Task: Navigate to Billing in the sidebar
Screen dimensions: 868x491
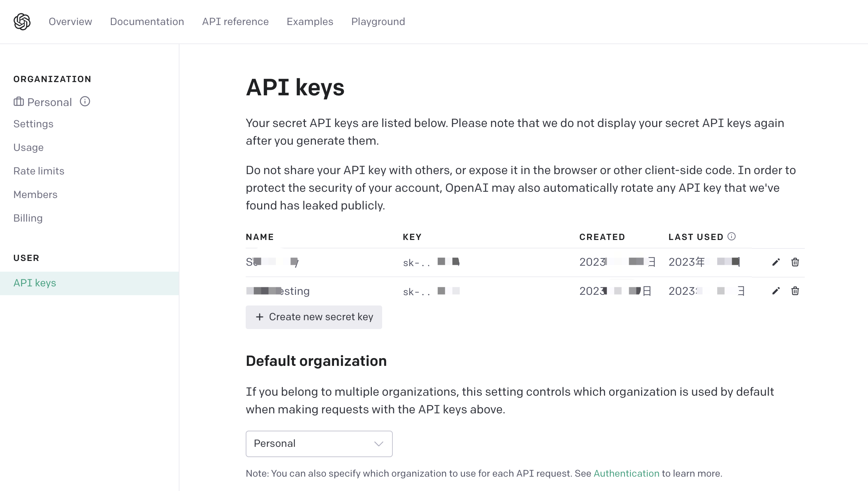Action: click(28, 218)
